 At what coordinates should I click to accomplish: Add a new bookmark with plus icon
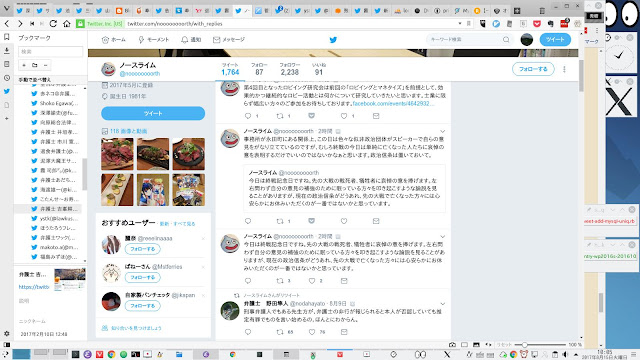[24, 65]
